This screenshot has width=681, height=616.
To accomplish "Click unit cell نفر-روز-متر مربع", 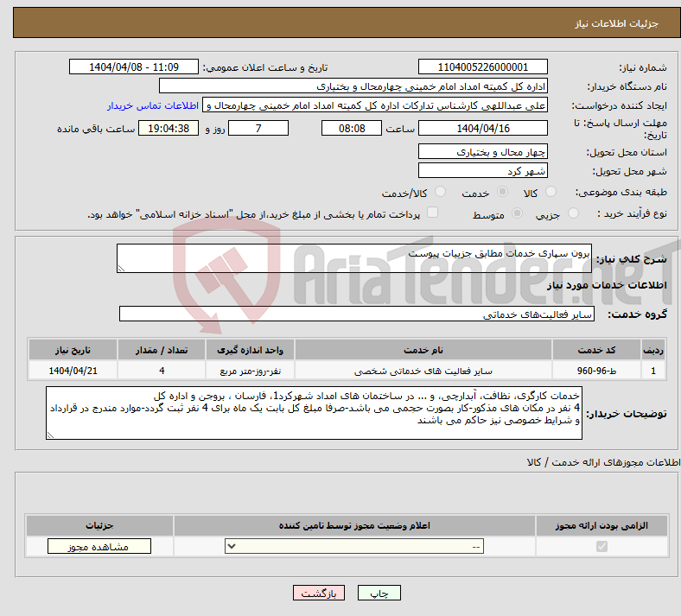I will (250, 371).
